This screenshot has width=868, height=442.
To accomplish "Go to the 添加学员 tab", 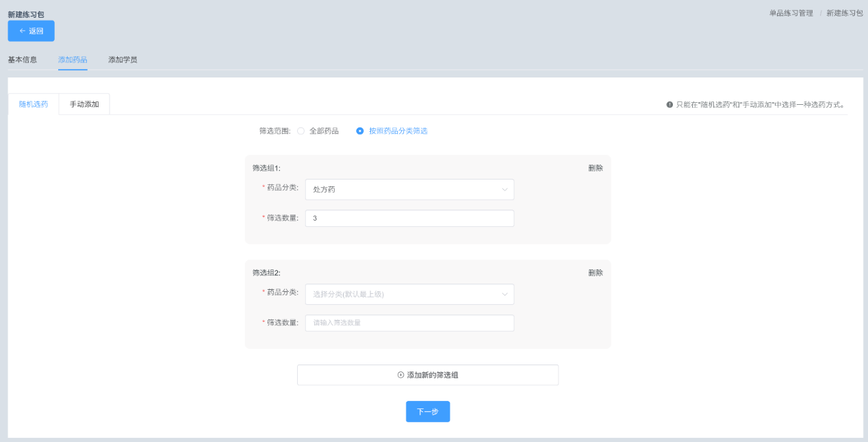I will 123,60.
